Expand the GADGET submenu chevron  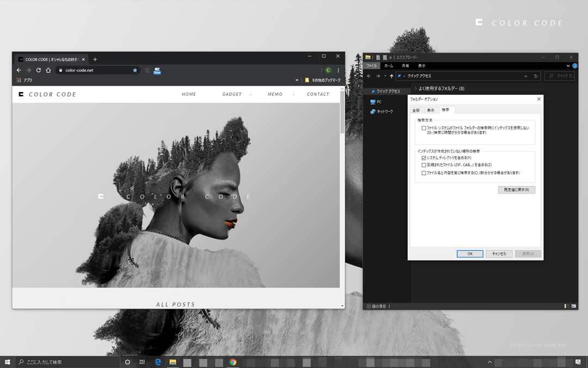(x=250, y=95)
